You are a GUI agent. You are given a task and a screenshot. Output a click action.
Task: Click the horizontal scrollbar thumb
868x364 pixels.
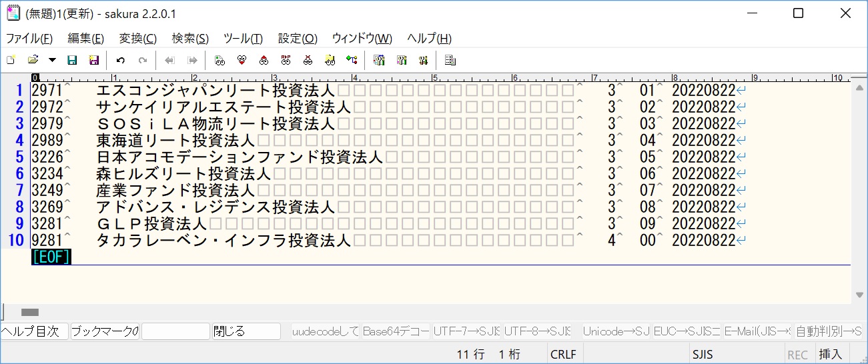coord(30,312)
